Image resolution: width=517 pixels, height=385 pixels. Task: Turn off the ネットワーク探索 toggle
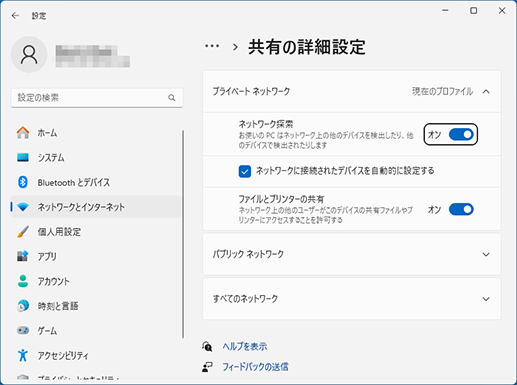pyautogui.click(x=461, y=134)
